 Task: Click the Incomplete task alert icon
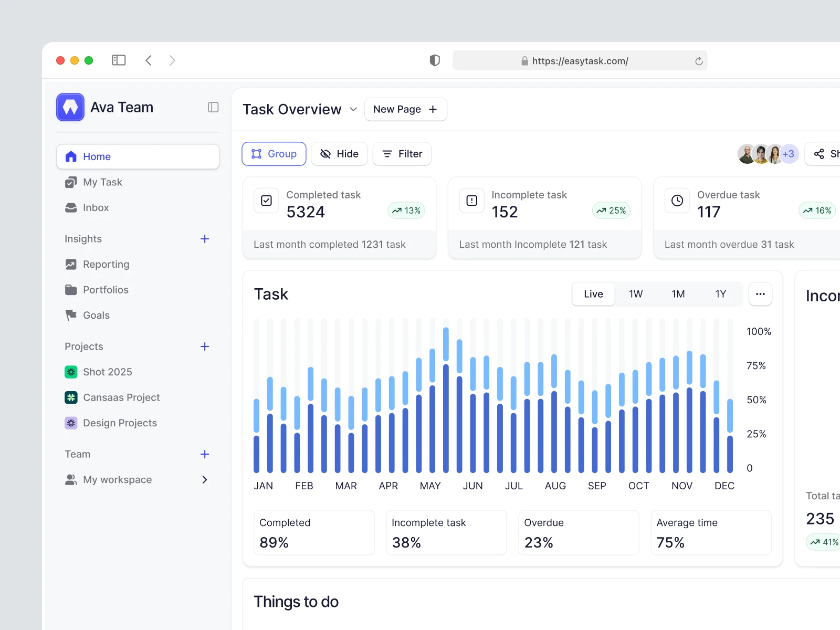472,201
